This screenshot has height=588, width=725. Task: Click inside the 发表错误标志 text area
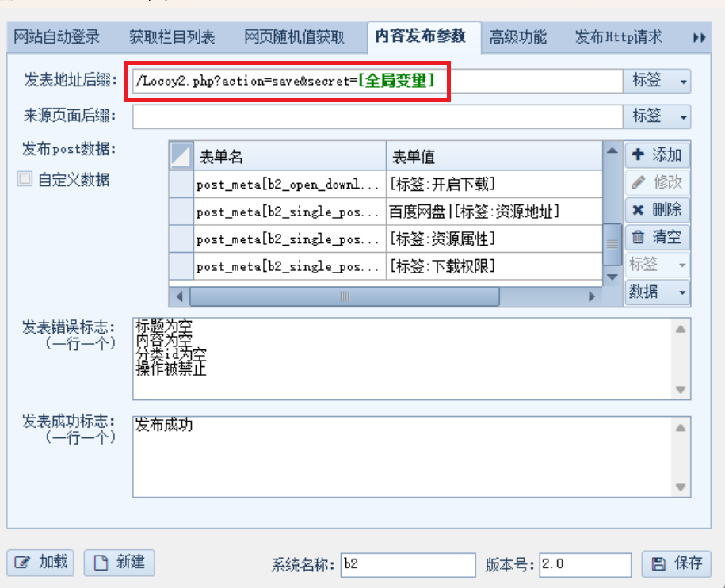pos(403,359)
